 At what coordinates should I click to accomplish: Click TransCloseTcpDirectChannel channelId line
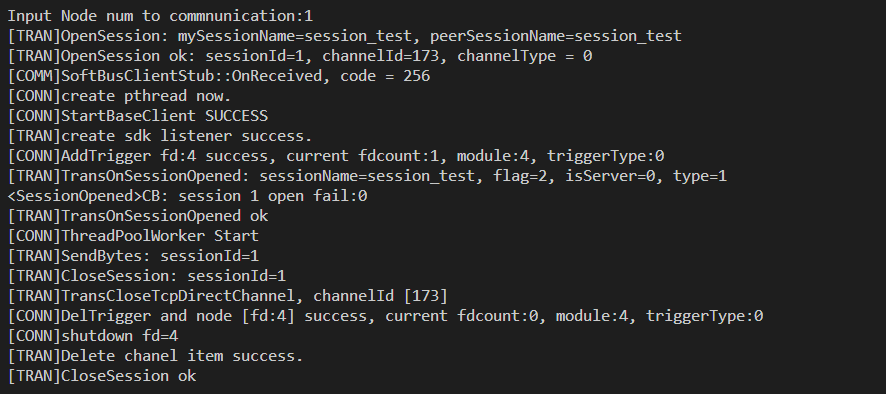click(x=227, y=296)
